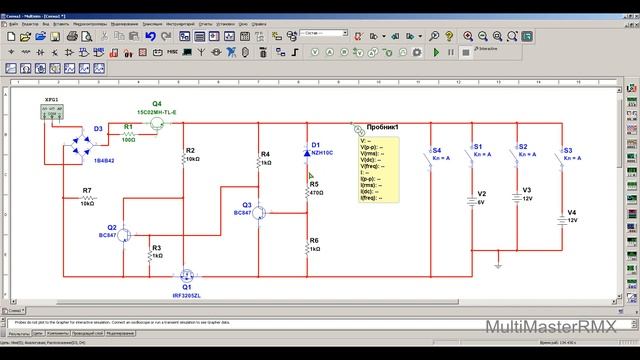This screenshot has height=360, width=640.
Task: Undo the last action
Action: pos(151,37)
